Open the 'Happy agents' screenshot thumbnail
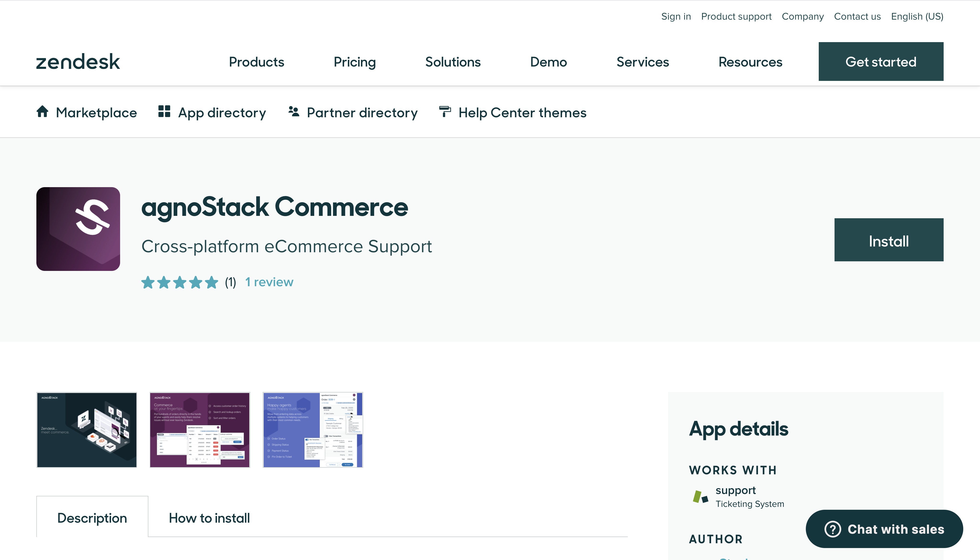The width and height of the screenshot is (980, 560). (313, 430)
